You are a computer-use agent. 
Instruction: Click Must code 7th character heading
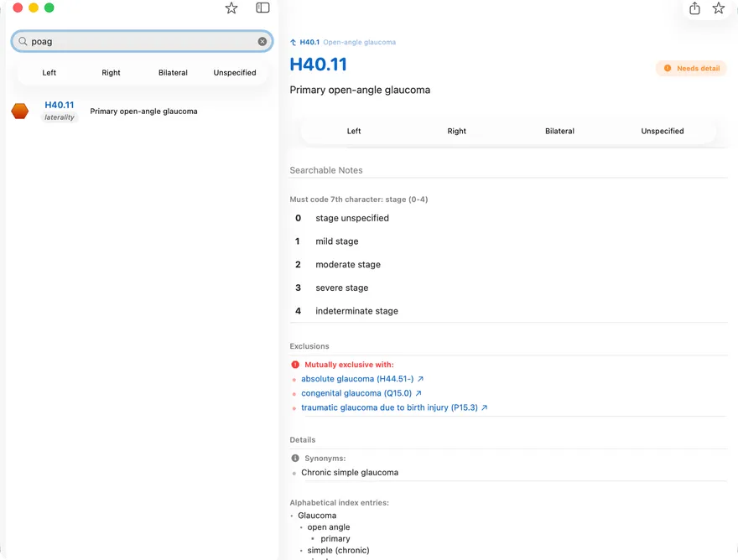pyautogui.click(x=359, y=200)
